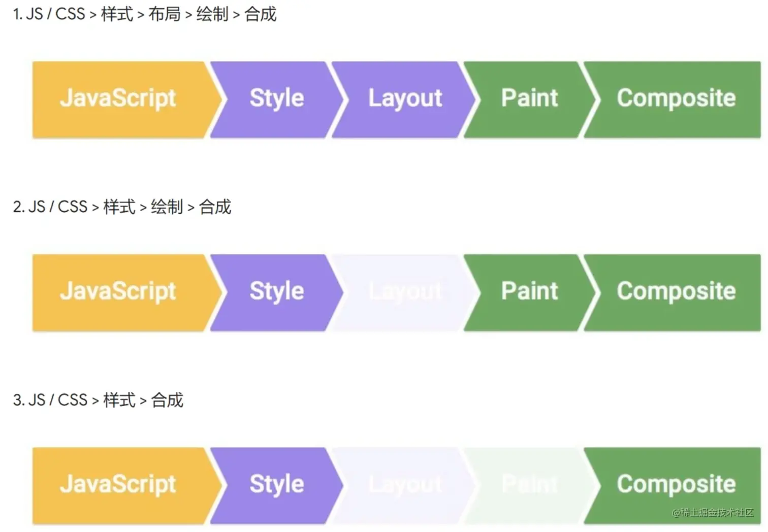Click the faded Paint stage in the third pipeline

coord(529,484)
